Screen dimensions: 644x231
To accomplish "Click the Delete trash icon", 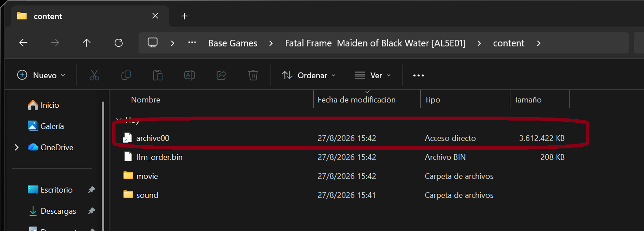I will pos(253,75).
